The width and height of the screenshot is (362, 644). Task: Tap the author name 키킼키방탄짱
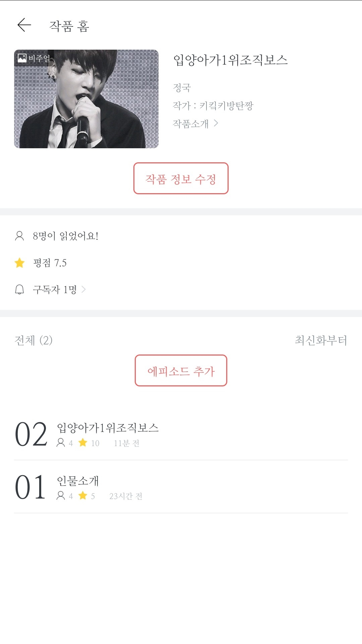(x=226, y=106)
